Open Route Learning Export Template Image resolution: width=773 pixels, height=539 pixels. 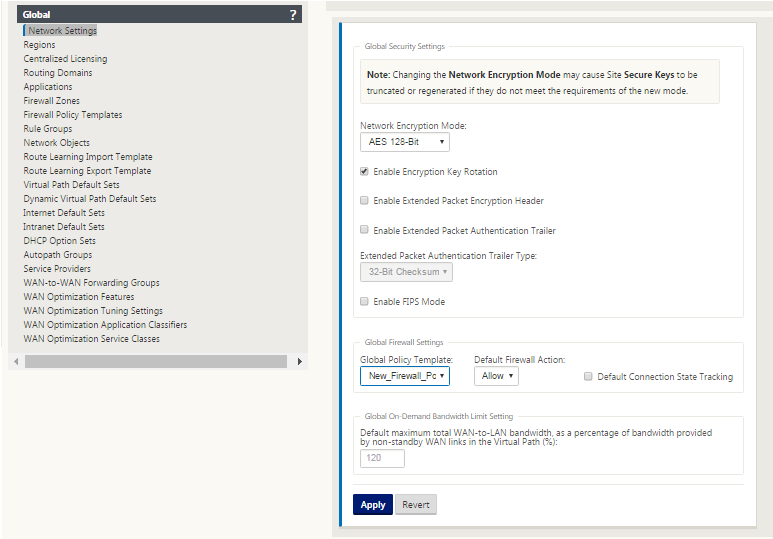(x=87, y=171)
